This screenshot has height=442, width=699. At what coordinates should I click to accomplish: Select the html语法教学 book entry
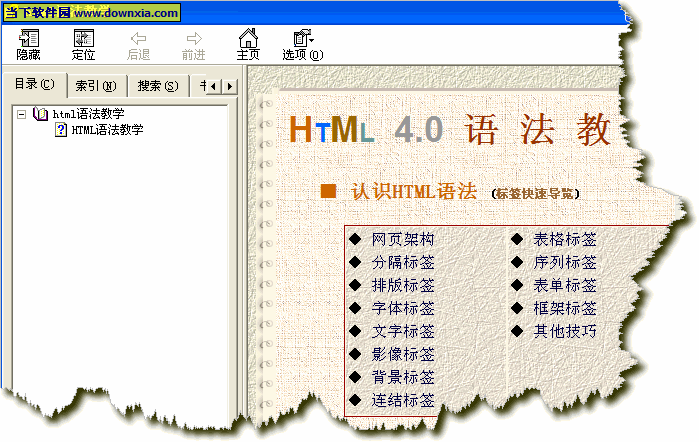point(88,114)
